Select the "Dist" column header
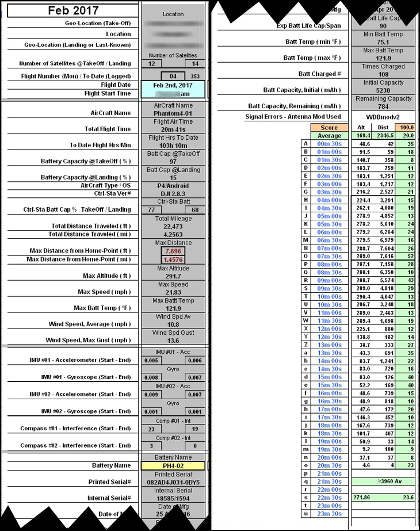The width and height of the screenshot is (420, 531). tap(383, 128)
